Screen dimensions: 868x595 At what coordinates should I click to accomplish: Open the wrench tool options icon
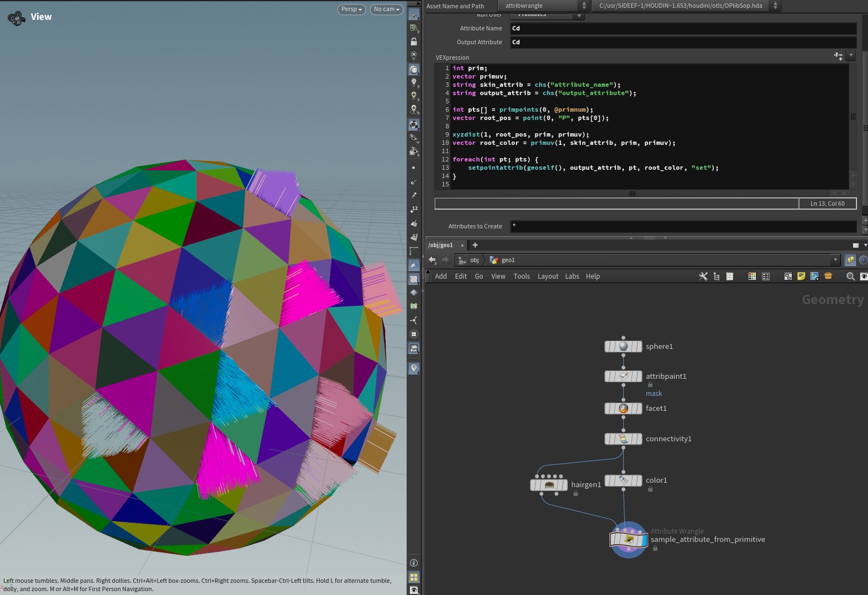[703, 276]
